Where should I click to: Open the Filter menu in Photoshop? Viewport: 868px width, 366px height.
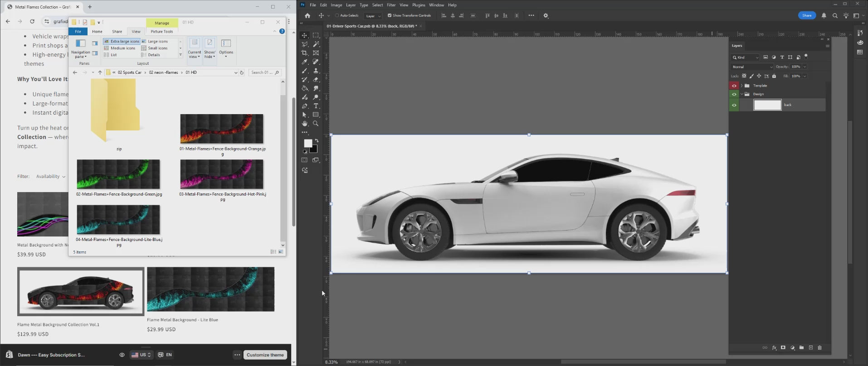point(391,5)
